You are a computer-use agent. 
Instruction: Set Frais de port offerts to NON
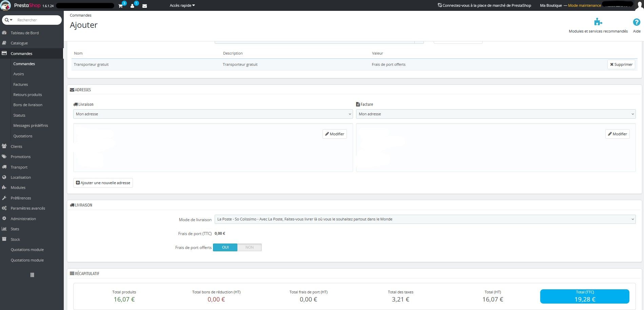[x=249, y=248]
